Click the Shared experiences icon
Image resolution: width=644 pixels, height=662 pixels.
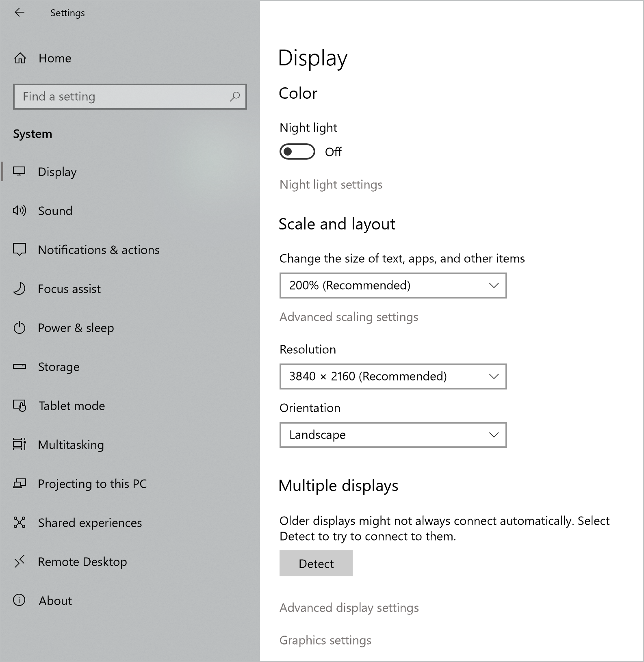click(19, 522)
